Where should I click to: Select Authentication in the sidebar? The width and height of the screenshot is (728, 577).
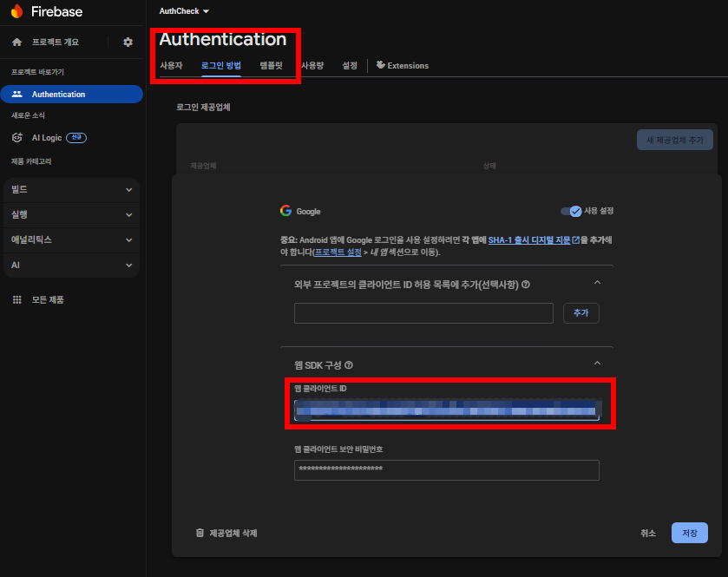(x=71, y=95)
